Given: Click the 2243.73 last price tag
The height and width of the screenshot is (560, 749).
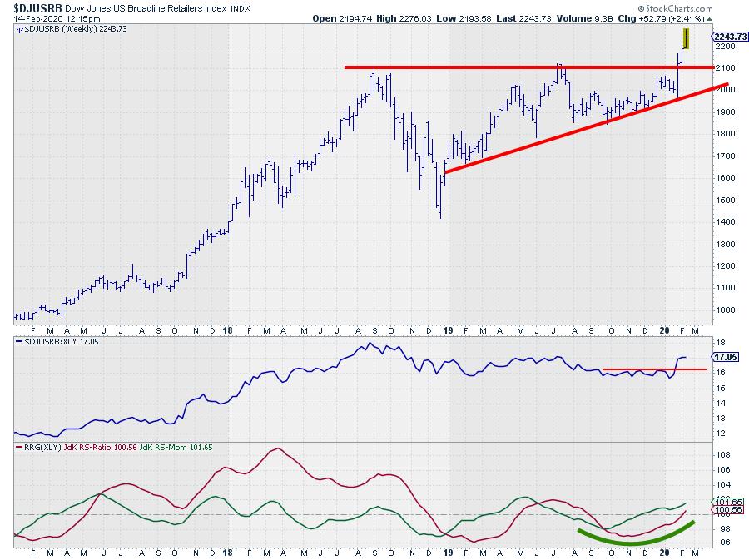Looking at the screenshot, I should pyautogui.click(x=730, y=37).
